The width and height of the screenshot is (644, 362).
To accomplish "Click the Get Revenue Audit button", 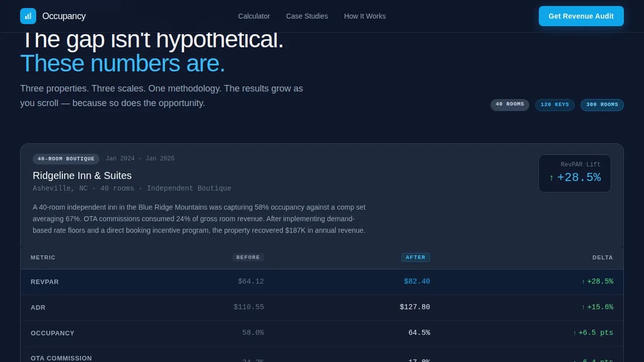I will [581, 16].
